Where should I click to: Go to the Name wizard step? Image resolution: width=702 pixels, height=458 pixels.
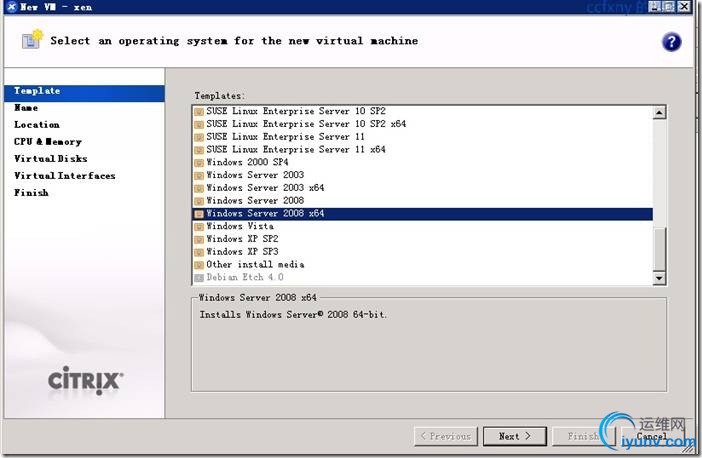tap(26, 108)
